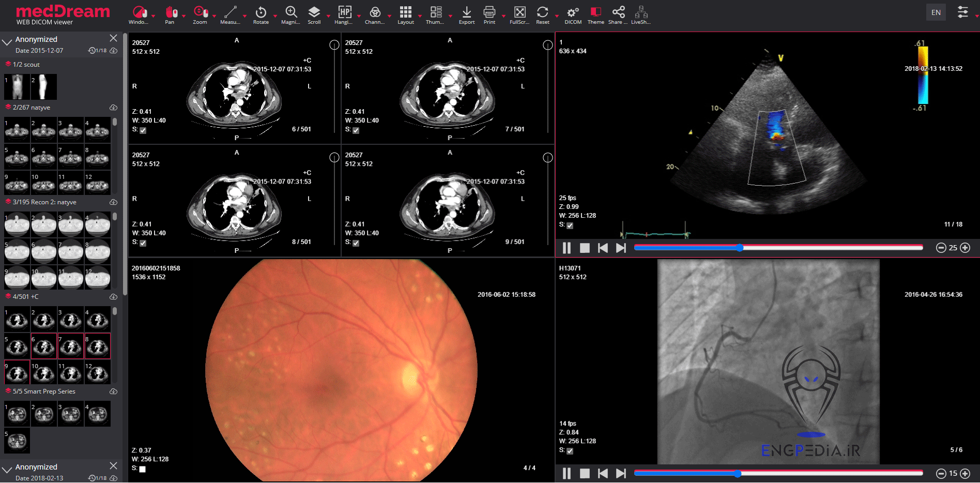Open dropdown arrow next to Reset tool
This screenshot has width=980, height=483.
(x=557, y=16)
